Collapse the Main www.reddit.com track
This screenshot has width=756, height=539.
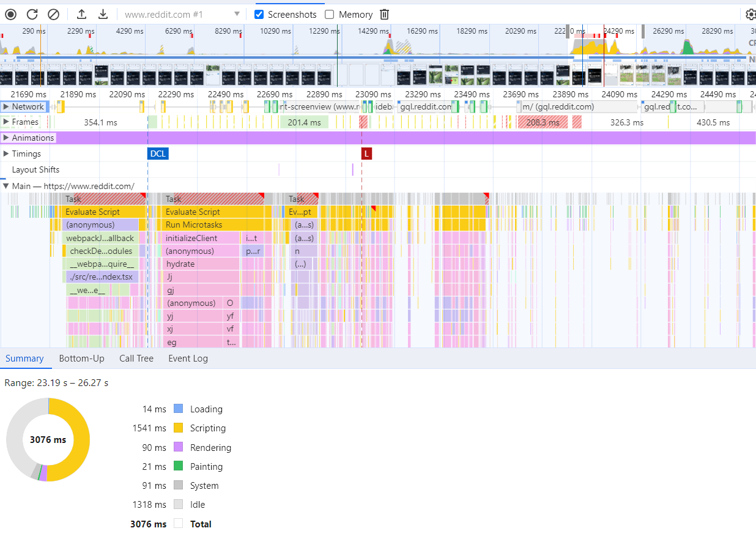tap(5, 185)
